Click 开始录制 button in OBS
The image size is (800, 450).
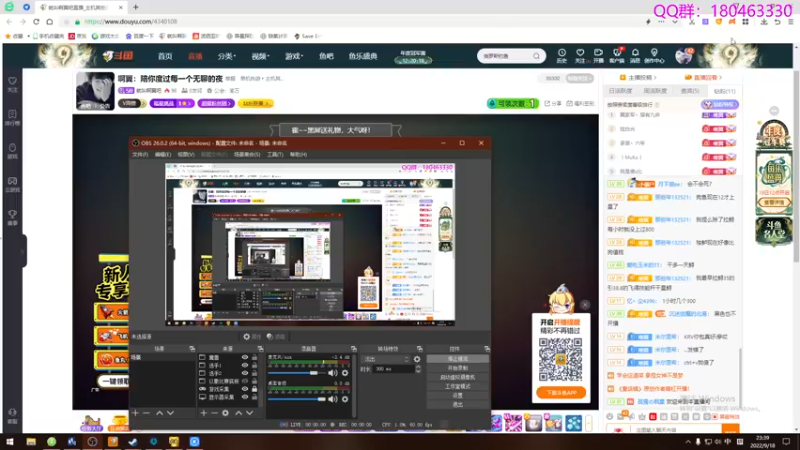(458, 368)
